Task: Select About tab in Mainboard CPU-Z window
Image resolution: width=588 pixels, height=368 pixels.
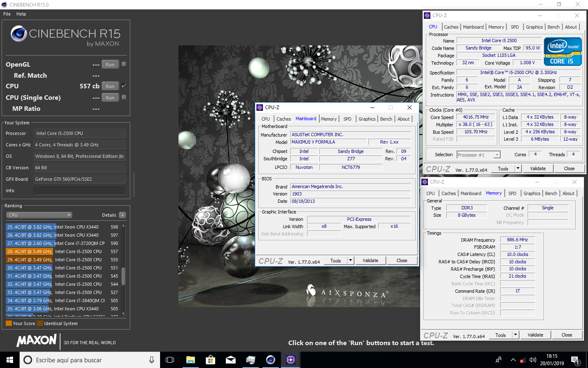Action: (x=403, y=119)
